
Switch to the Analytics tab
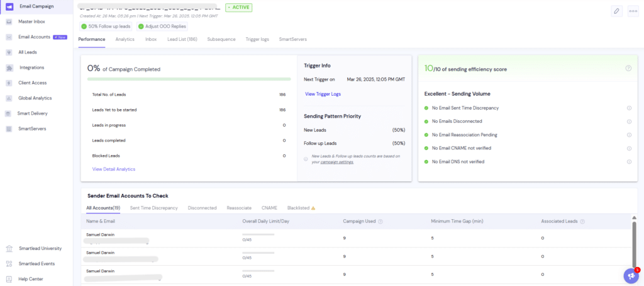click(125, 40)
